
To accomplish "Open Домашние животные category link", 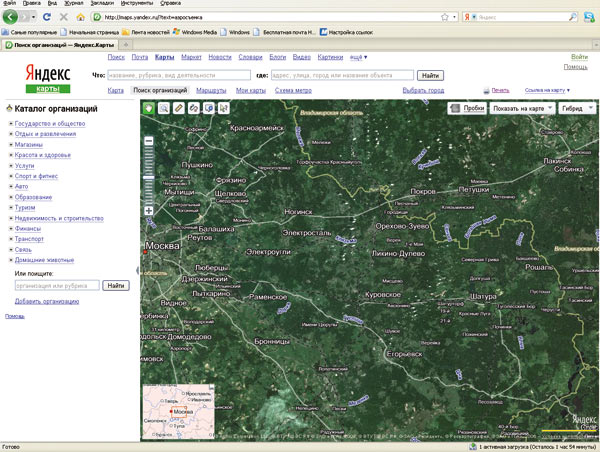I will [x=44, y=260].
